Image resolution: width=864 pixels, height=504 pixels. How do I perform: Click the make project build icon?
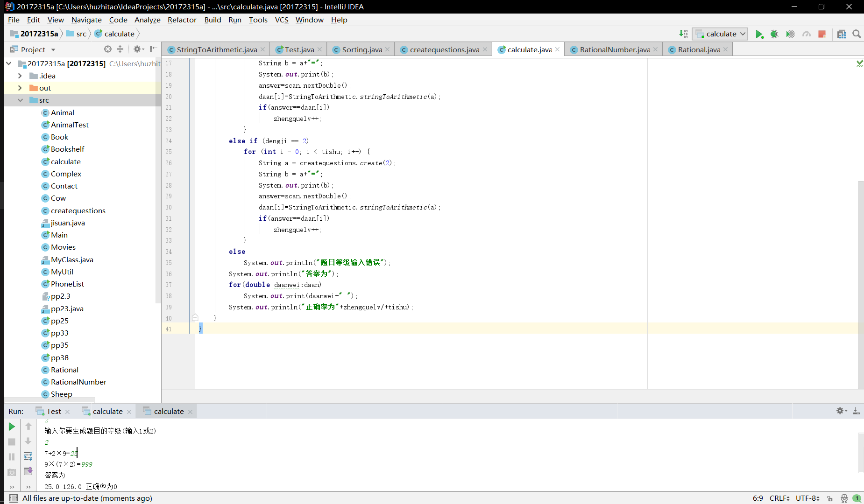[684, 34]
